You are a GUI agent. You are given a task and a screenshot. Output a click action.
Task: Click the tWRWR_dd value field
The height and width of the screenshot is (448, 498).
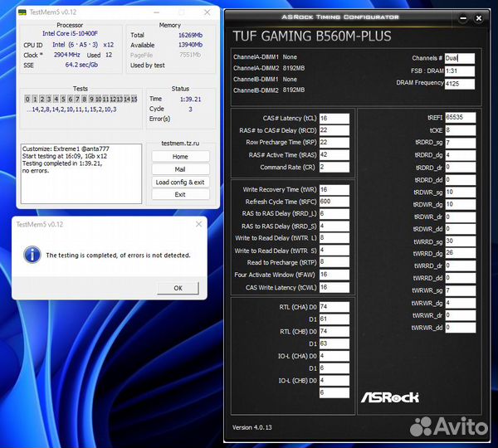[460, 328]
